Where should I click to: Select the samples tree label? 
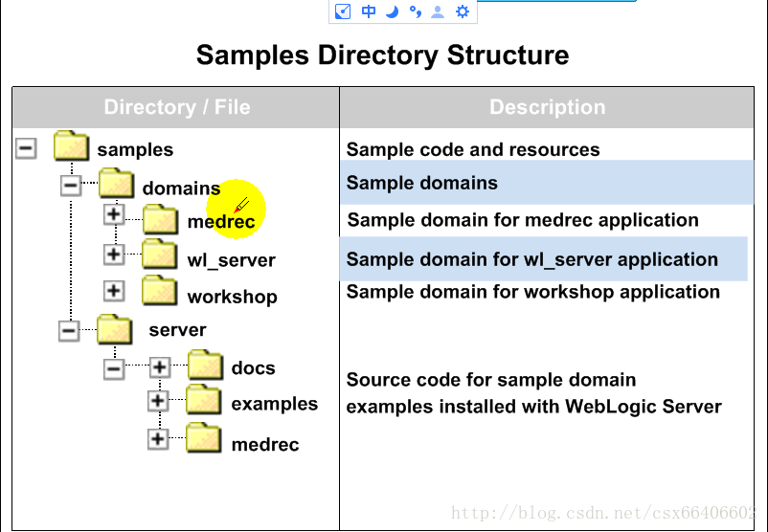tap(135, 150)
